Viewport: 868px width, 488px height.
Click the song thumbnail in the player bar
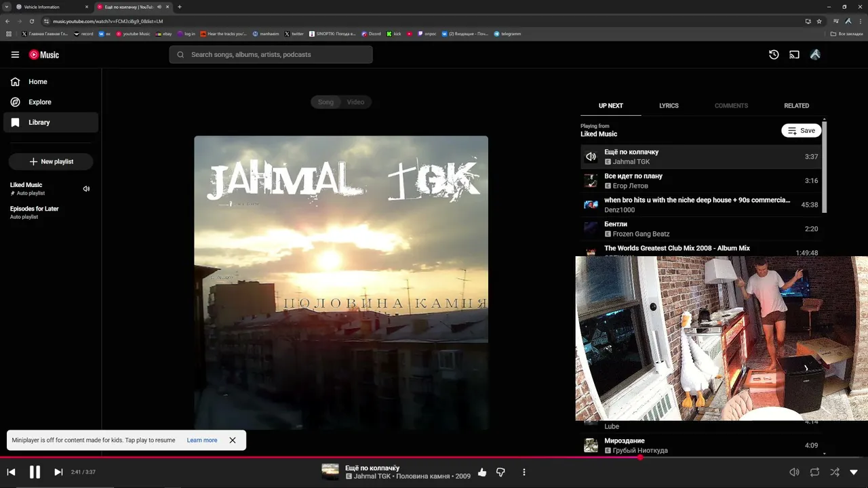[x=330, y=472]
